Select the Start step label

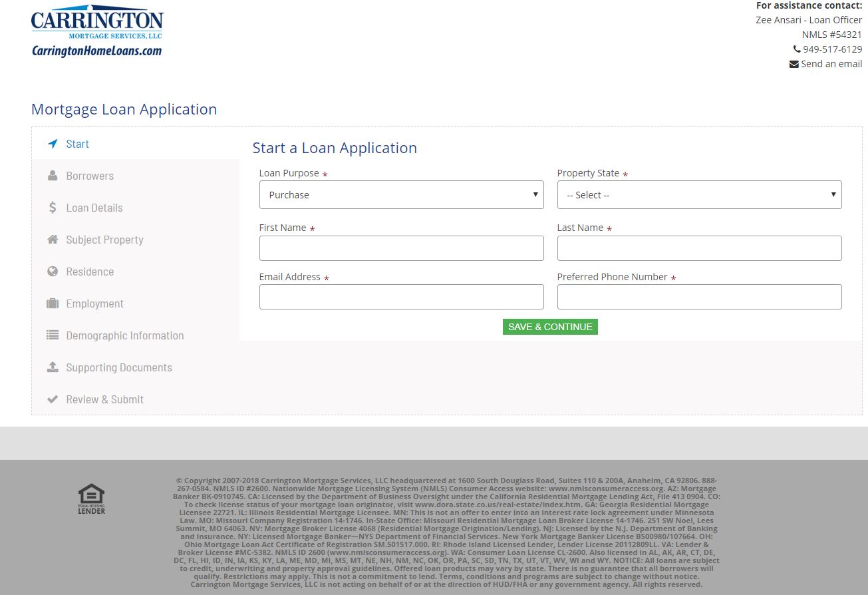point(77,144)
